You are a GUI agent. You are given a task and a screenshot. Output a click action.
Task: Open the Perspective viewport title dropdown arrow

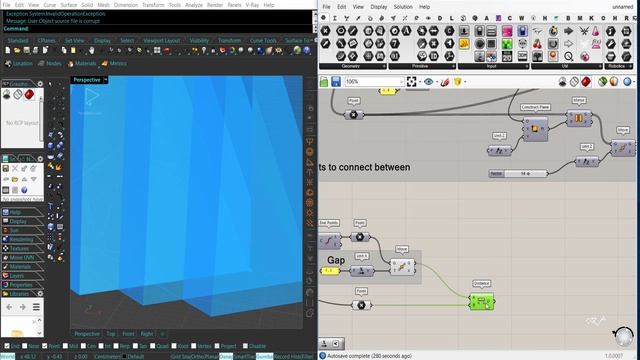[105, 80]
